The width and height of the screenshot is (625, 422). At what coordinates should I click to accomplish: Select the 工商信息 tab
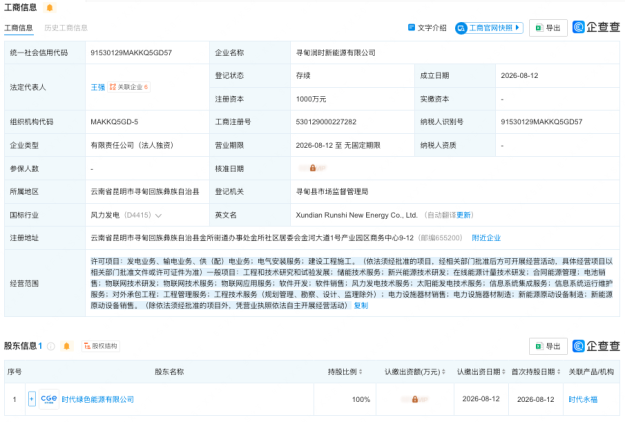point(18,28)
